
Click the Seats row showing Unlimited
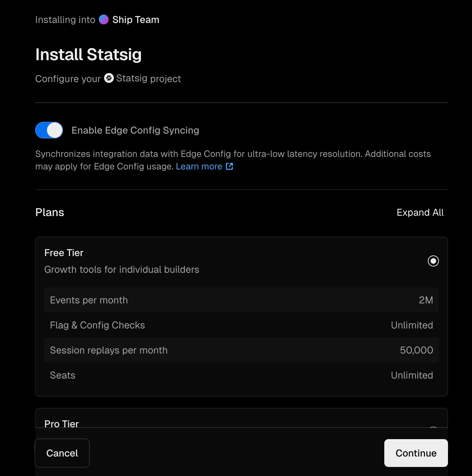tap(241, 375)
